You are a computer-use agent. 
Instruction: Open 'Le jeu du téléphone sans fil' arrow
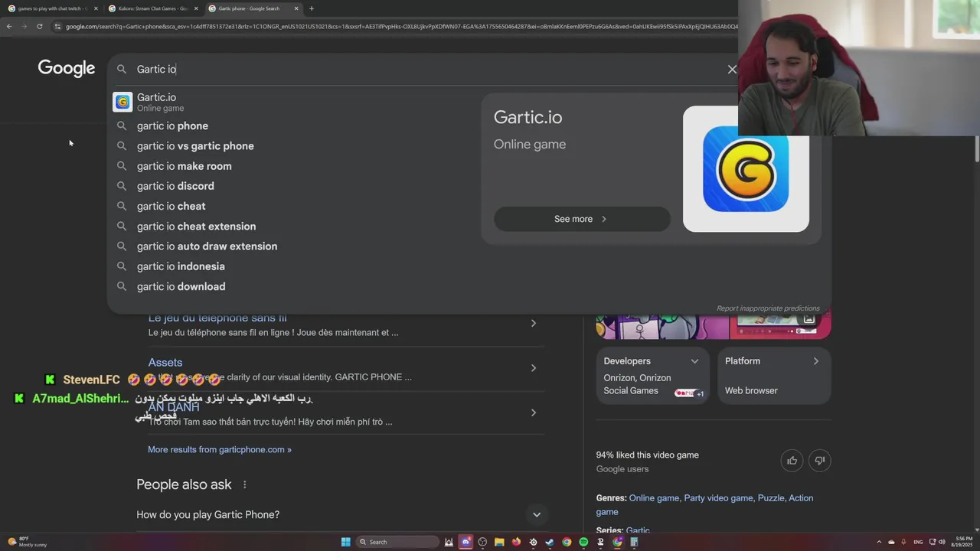pyautogui.click(x=534, y=323)
